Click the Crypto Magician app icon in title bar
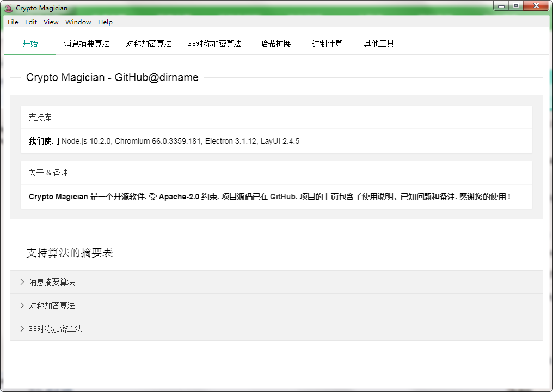The width and height of the screenshot is (553, 392). click(9, 8)
